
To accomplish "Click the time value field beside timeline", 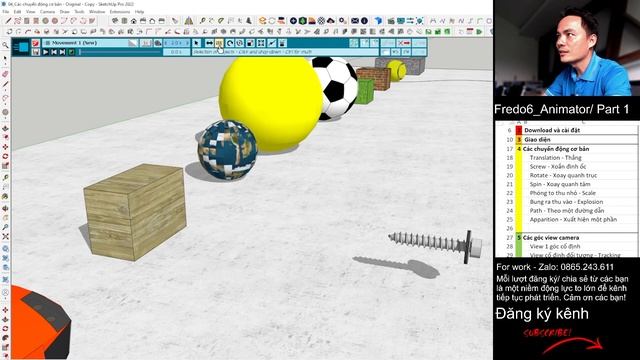I will 176,52.
